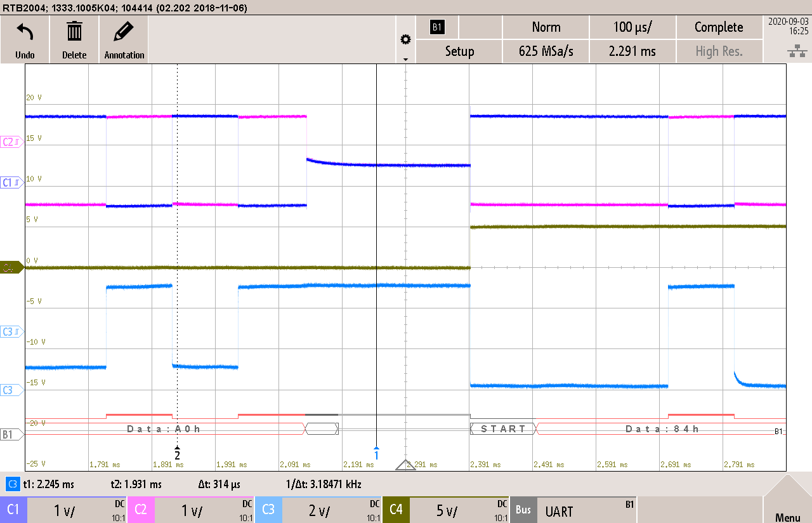The image size is (812, 523).
Task: Click the 625 MSa/s sample rate readout
Action: click(546, 51)
